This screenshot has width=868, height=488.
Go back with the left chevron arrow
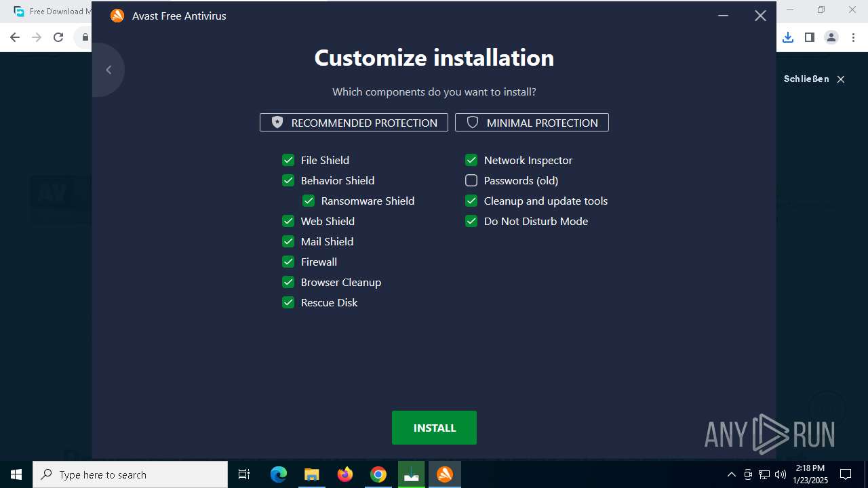[x=108, y=70]
